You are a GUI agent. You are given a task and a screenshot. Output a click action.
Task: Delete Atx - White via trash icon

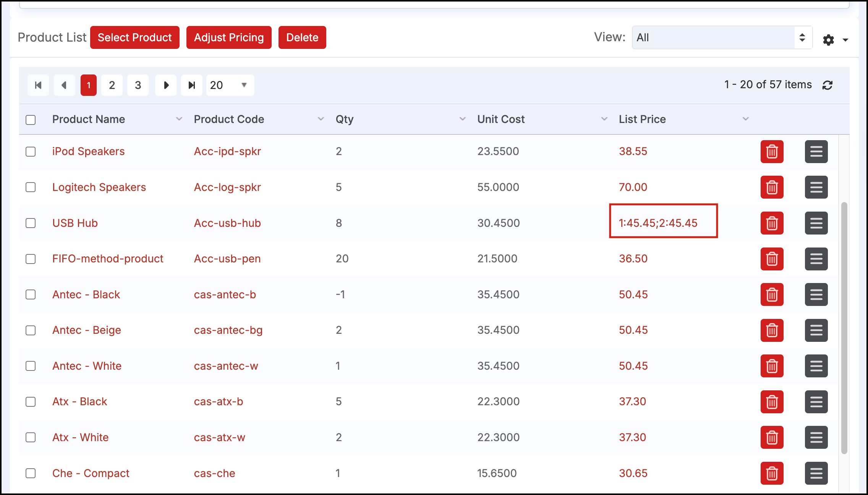pyautogui.click(x=772, y=437)
